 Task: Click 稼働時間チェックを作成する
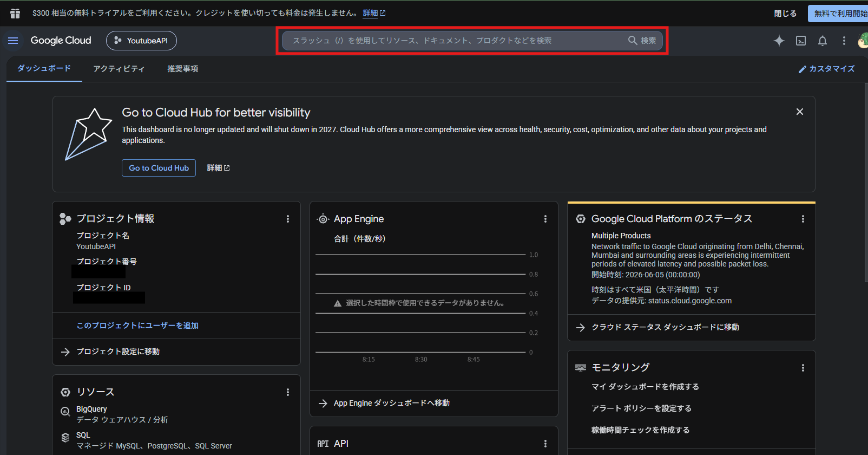[640, 430]
